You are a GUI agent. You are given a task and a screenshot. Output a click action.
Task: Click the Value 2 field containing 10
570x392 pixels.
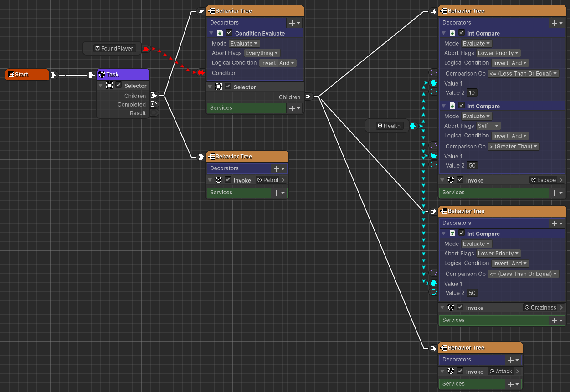[x=472, y=93]
